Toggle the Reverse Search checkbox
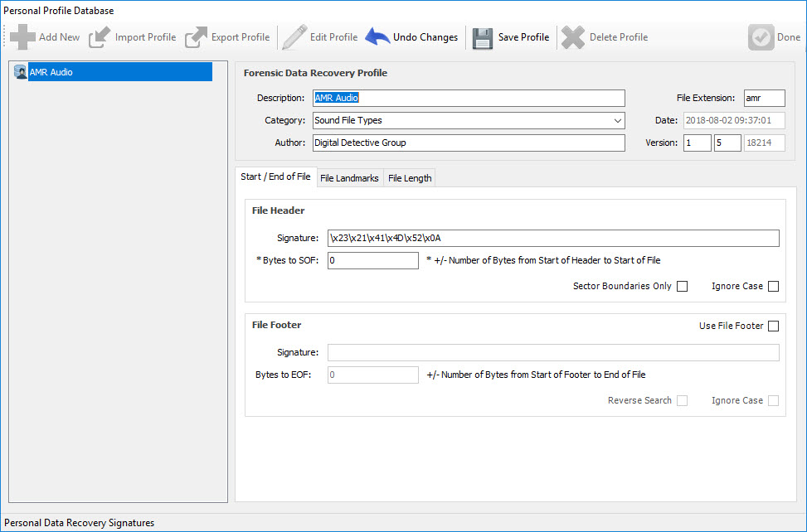807x532 pixels. coord(682,400)
